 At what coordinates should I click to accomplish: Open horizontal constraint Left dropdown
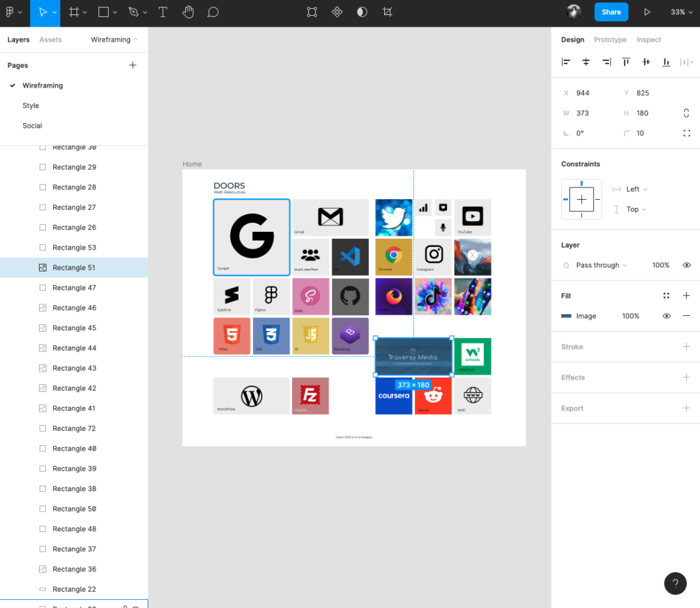(x=636, y=189)
